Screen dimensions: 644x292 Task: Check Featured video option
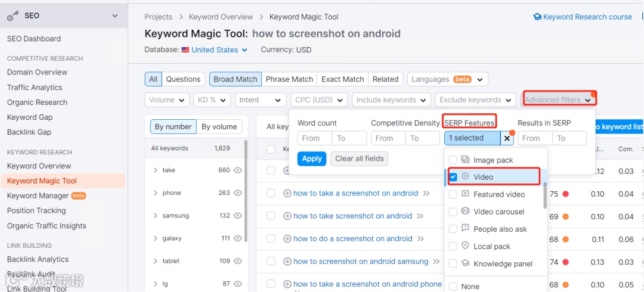tap(453, 194)
